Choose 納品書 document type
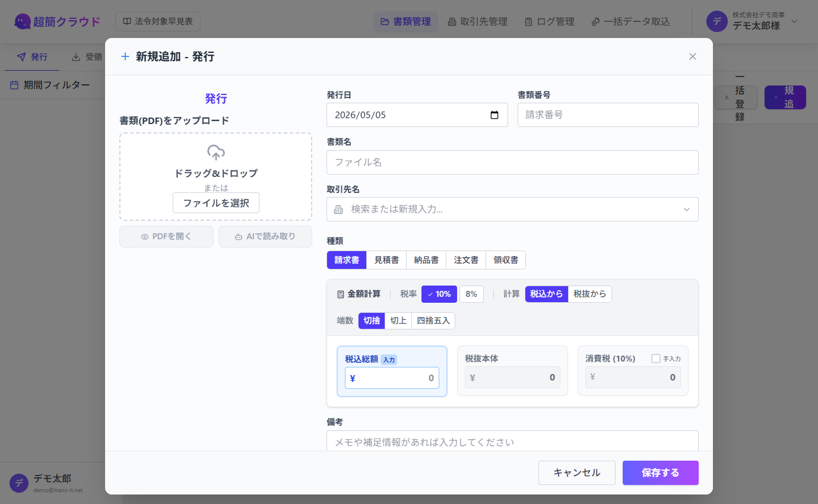 coord(426,260)
